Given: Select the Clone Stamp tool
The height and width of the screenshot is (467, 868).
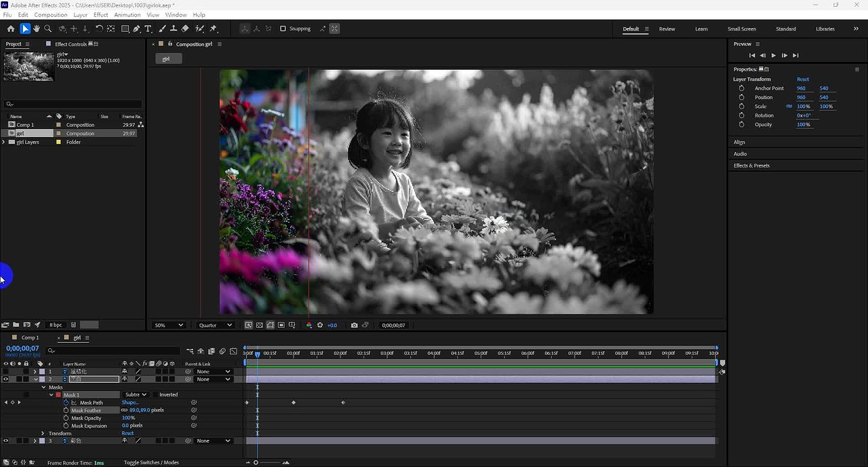Looking at the screenshot, I should [174, 29].
